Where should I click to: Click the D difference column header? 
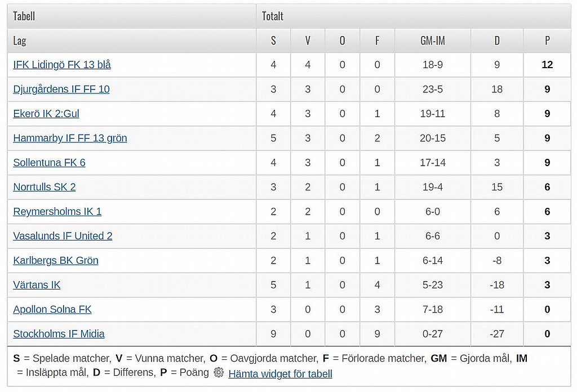click(496, 41)
